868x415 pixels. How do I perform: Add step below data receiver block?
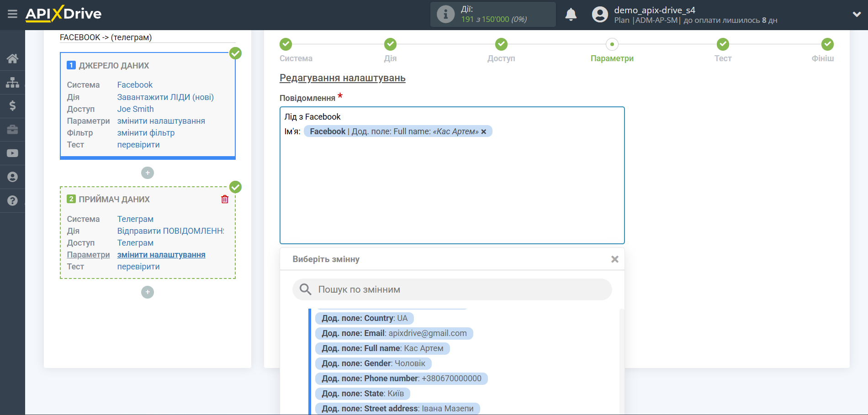148,292
